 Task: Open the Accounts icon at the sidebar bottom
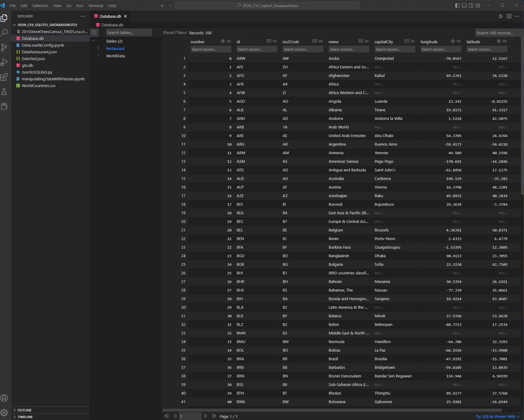pyautogui.click(x=4, y=398)
